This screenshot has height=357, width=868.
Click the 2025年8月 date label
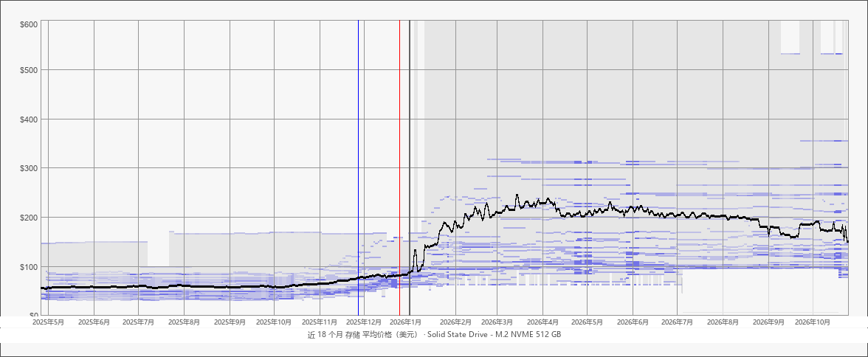point(185,322)
